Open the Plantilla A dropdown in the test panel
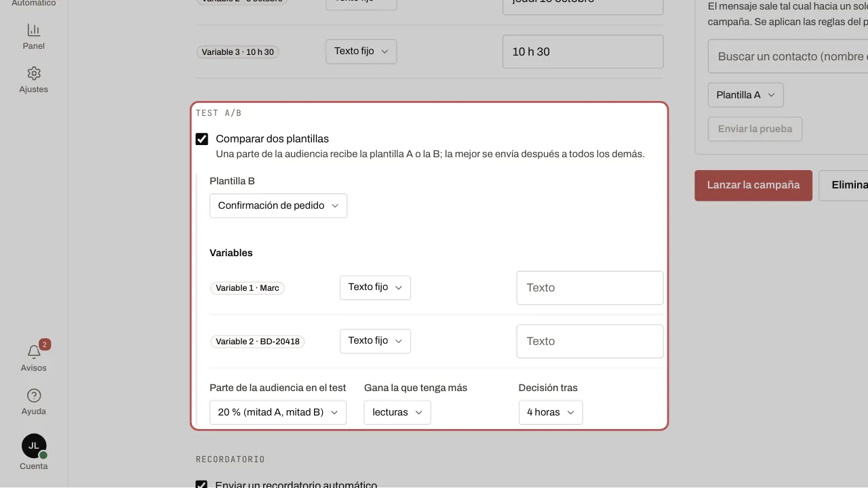Screen dimensions: 868x488 click(746, 95)
